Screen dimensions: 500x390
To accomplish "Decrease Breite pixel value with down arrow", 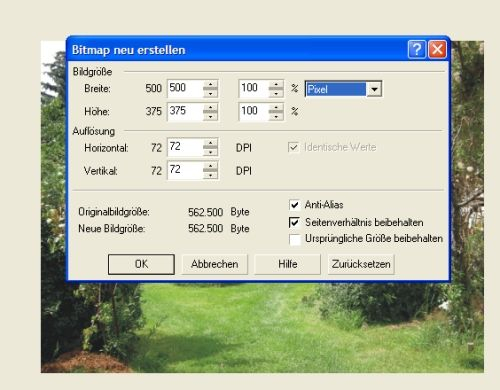I will pyautogui.click(x=210, y=93).
